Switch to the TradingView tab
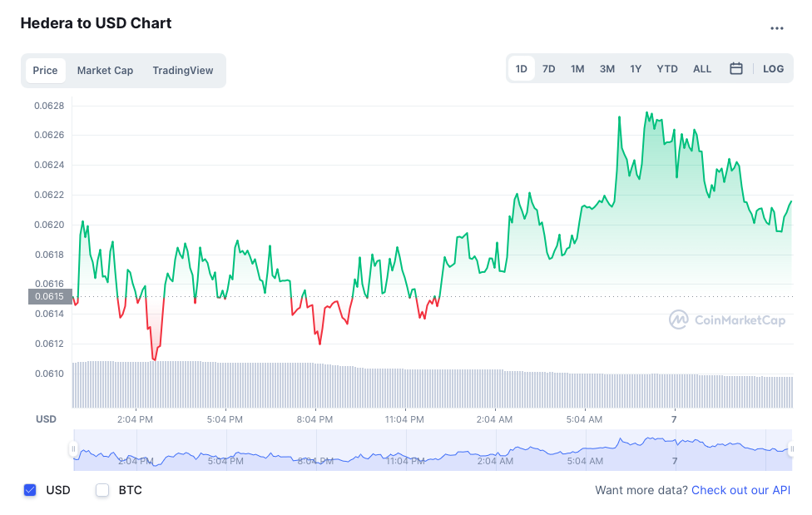 [x=183, y=71]
